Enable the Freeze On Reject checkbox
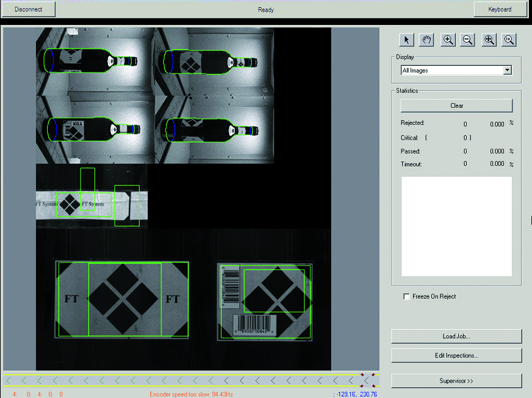The width and height of the screenshot is (532, 398). (407, 297)
